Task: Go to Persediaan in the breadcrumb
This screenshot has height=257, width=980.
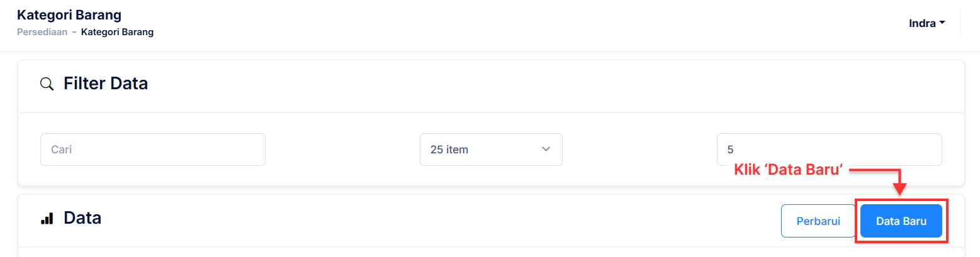Action: 43,32
